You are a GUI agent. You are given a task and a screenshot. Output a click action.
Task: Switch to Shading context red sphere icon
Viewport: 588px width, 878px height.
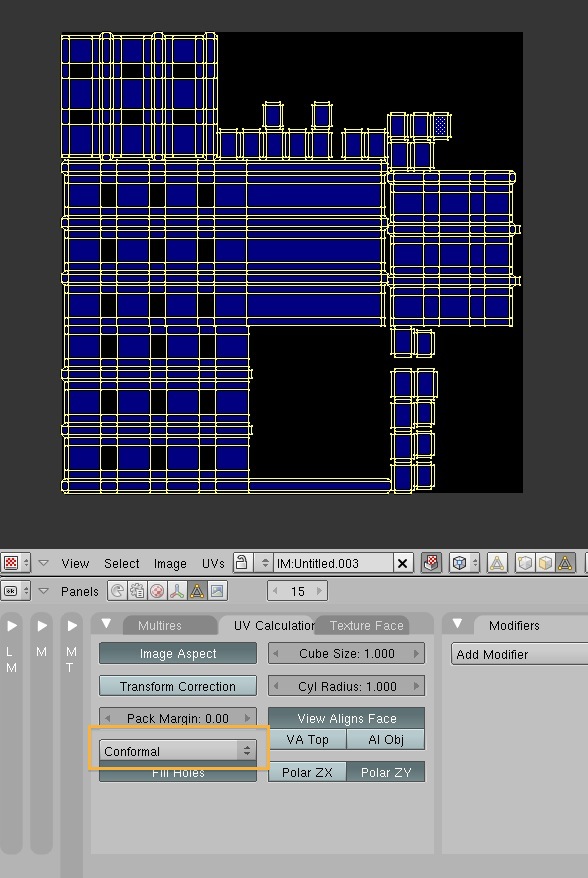157,591
